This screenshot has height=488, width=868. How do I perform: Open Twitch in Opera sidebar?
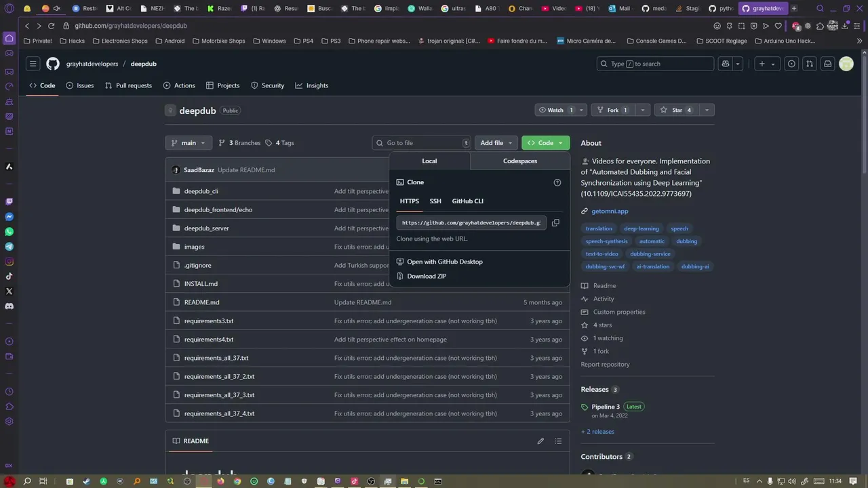pyautogui.click(x=9, y=202)
